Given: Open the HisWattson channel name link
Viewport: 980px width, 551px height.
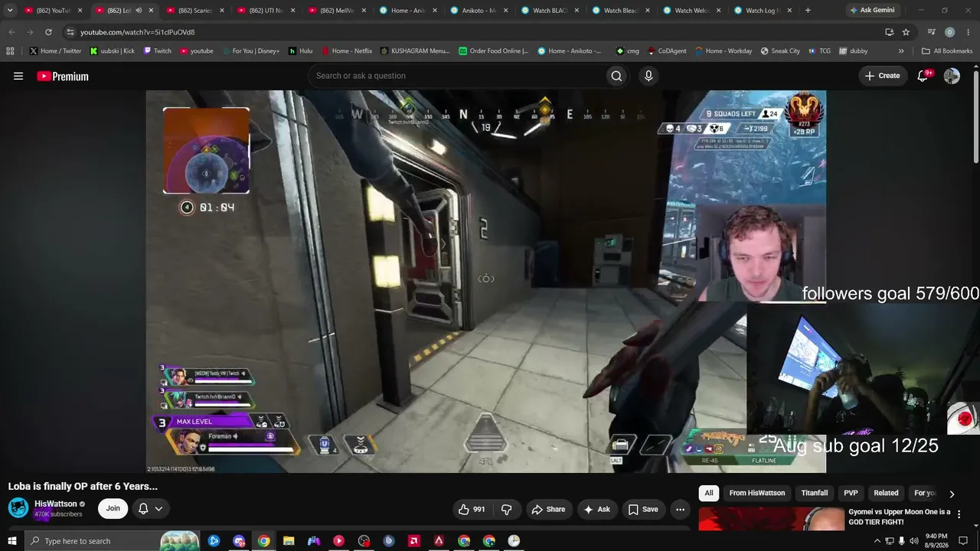Looking at the screenshot, I should tap(56, 504).
